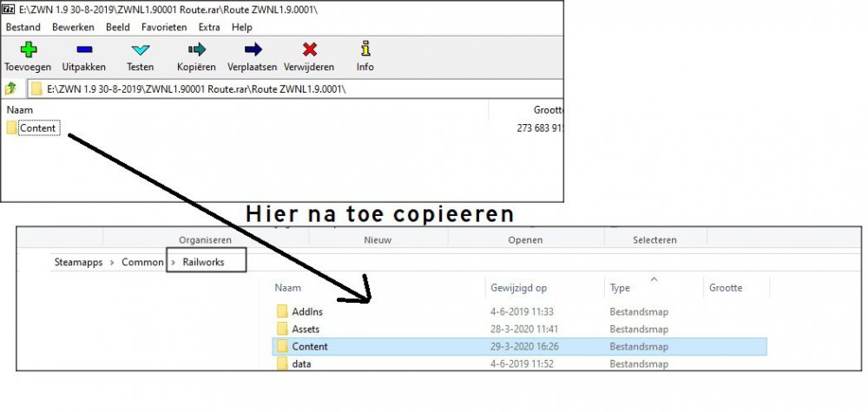Open the Extra menu
The width and height of the screenshot is (868, 412).
click(x=209, y=28)
